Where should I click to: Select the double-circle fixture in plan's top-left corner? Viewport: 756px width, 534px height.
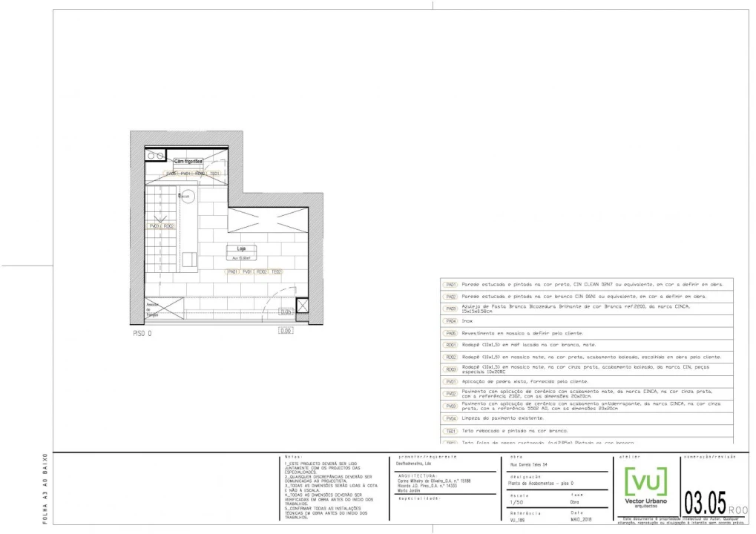[155, 156]
